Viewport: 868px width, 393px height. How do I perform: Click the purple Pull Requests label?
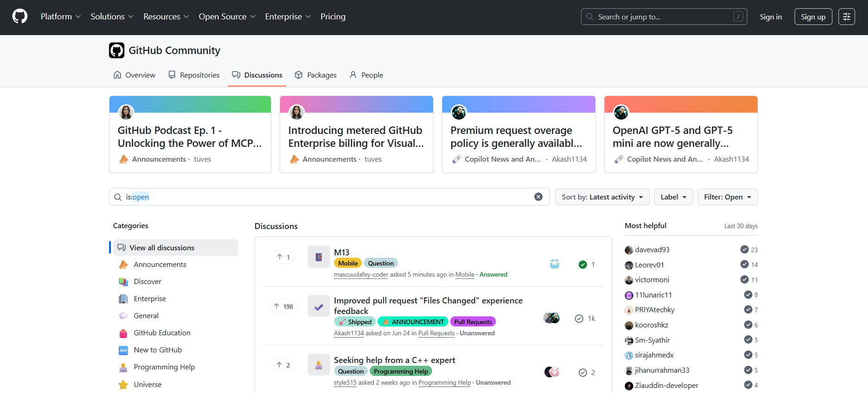(x=473, y=322)
